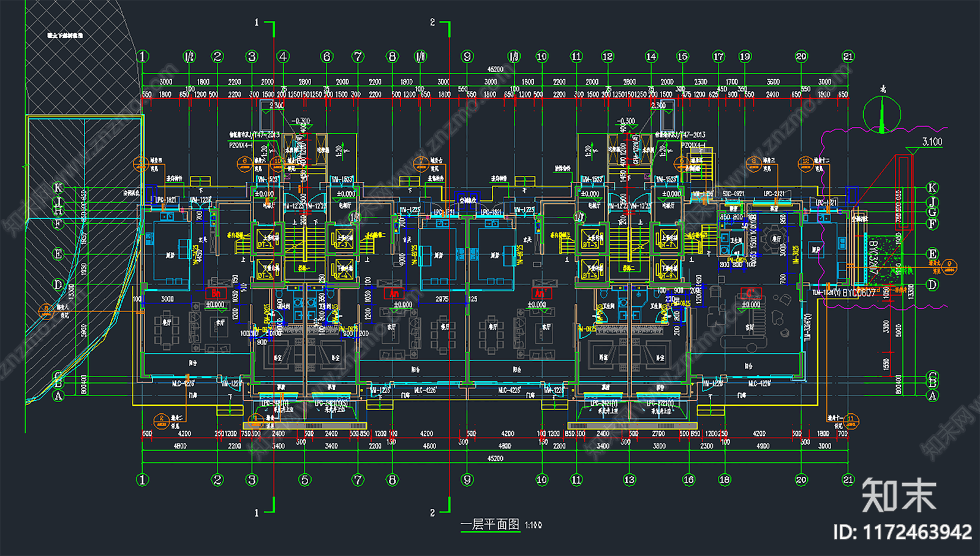Select the BYC0607 label
The image size is (980, 556).
859,293
